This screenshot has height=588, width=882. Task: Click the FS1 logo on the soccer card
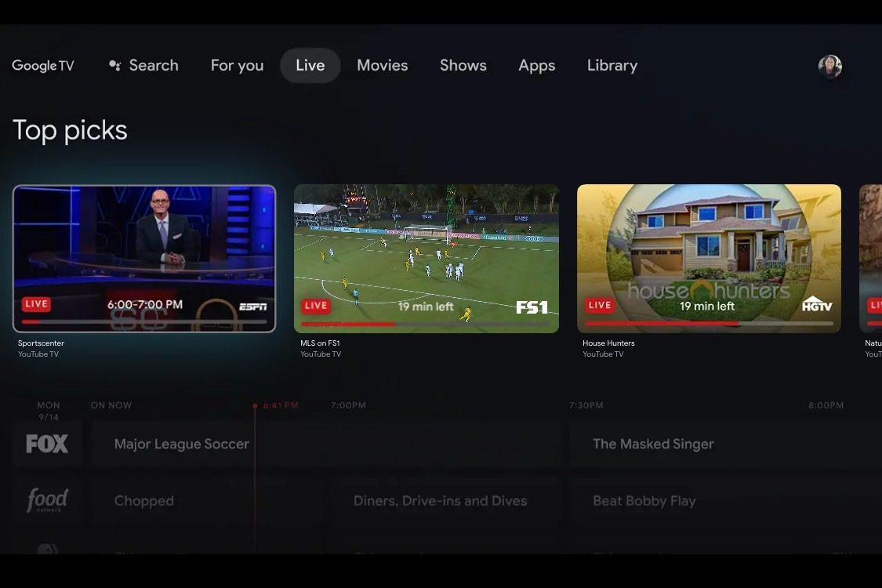coord(532,307)
